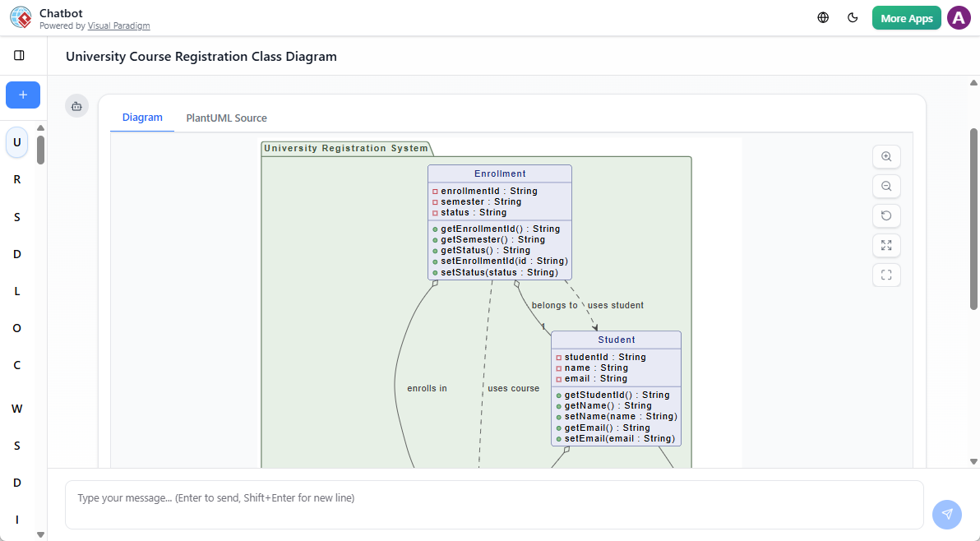
Task: Click the small bot icon above the diagram
Action: coord(76,105)
